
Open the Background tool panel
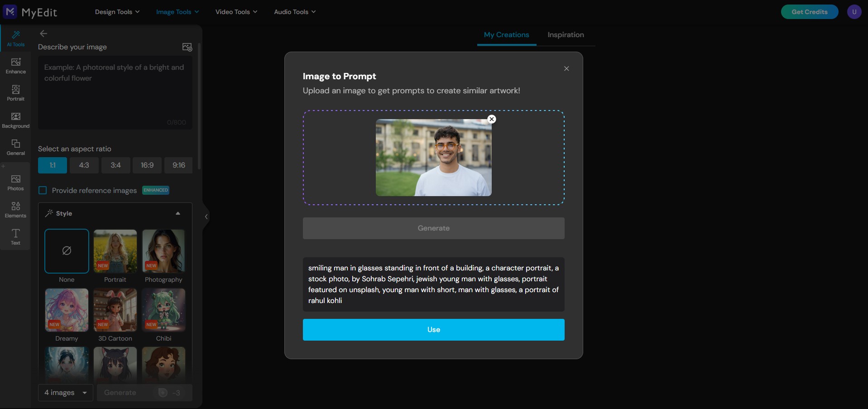tap(15, 120)
